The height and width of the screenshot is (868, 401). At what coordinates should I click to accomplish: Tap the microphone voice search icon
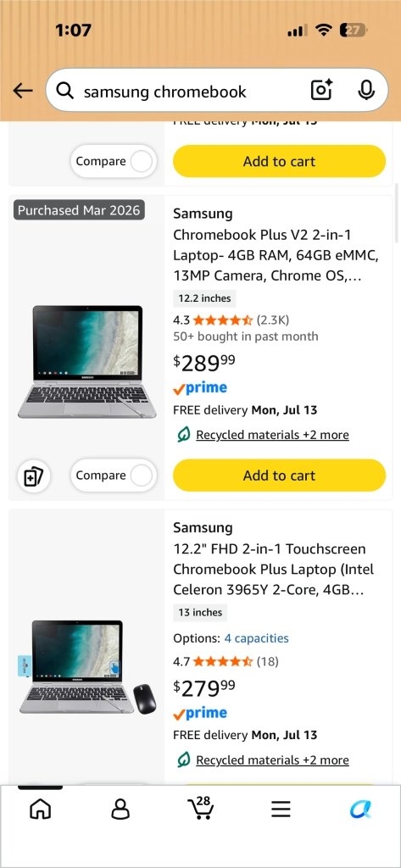click(366, 90)
